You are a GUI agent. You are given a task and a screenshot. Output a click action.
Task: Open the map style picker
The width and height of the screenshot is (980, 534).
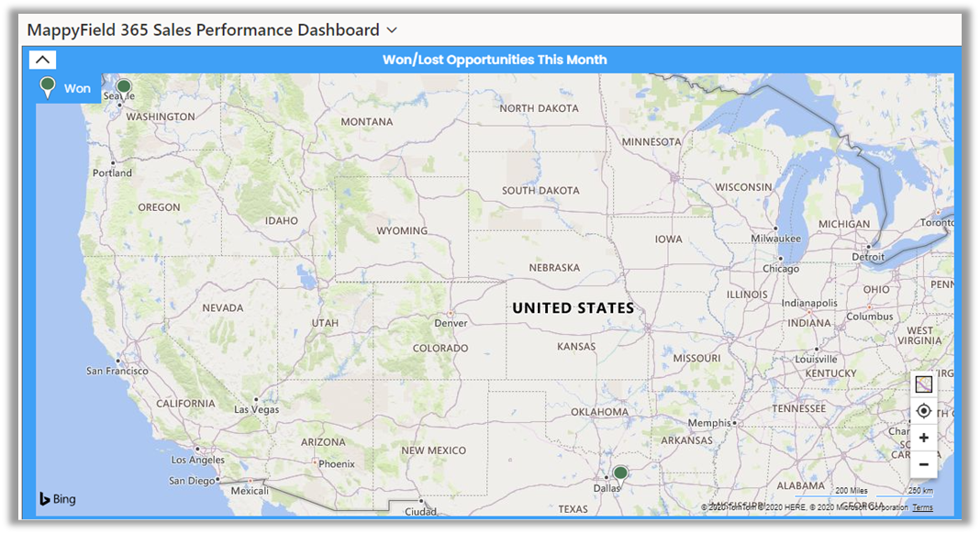coord(923,384)
